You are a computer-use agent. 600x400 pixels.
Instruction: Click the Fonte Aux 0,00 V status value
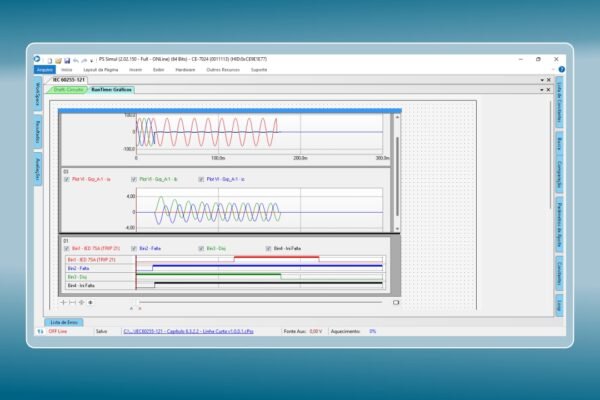click(x=316, y=331)
